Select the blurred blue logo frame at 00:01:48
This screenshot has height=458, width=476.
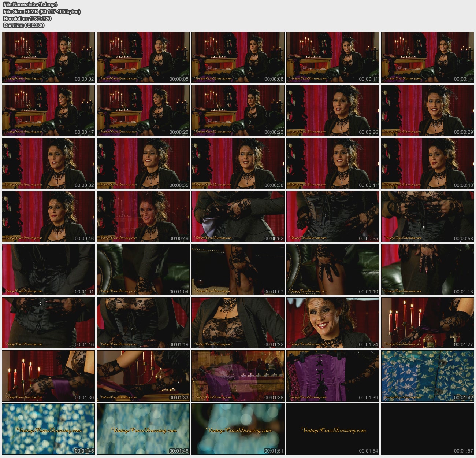tap(143, 429)
